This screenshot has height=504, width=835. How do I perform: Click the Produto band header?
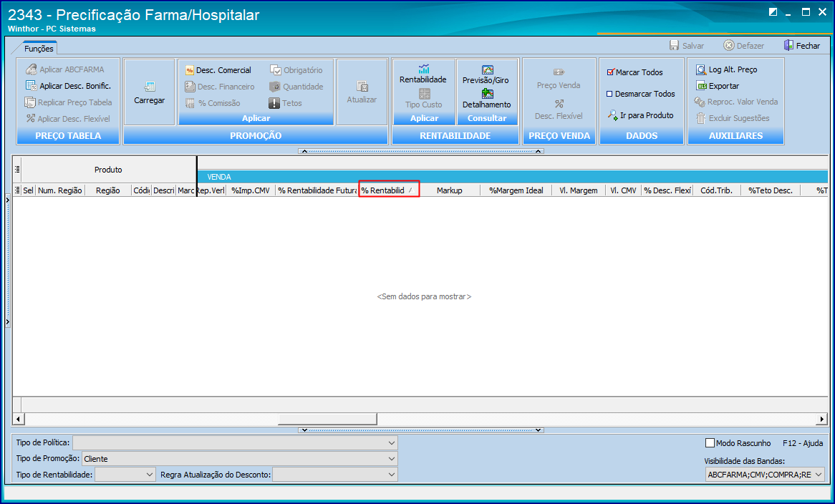pyautogui.click(x=108, y=169)
